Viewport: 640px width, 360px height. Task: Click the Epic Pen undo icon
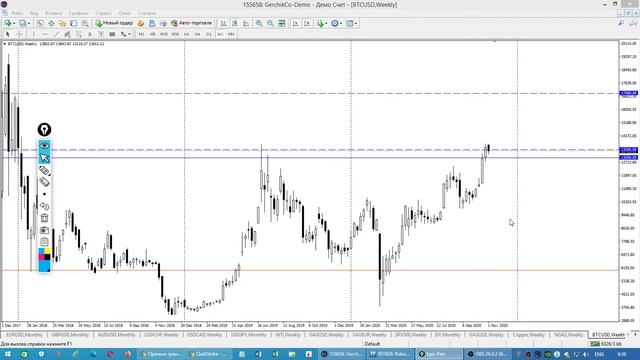tap(44, 206)
